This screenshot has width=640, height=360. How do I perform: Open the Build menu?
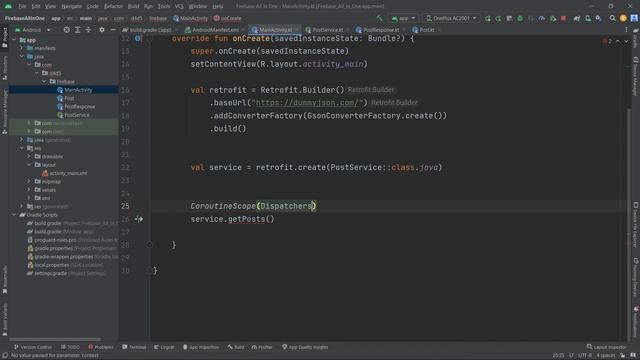pos(133,7)
